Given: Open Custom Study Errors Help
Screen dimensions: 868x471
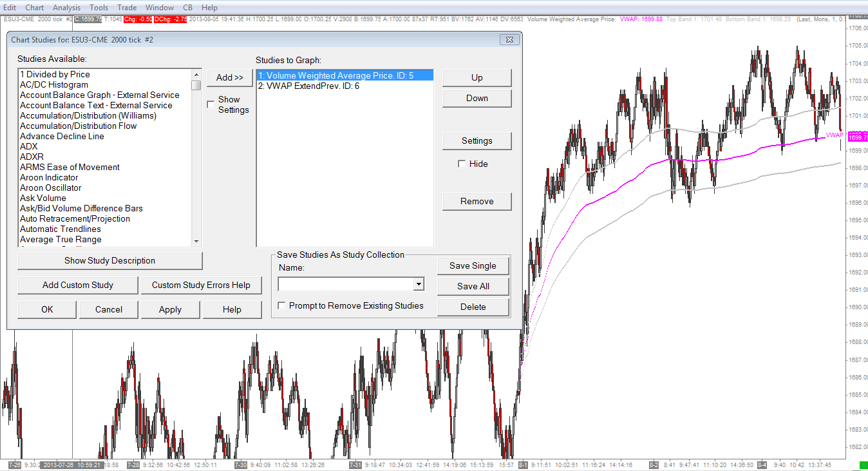Looking at the screenshot, I should point(201,285).
